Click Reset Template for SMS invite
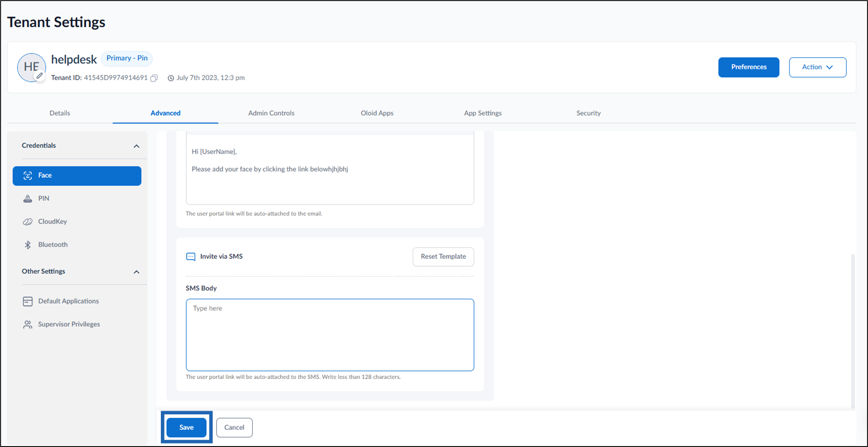The height and width of the screenshot is (447, 868). pyautogui.click(x=443, y=257)
